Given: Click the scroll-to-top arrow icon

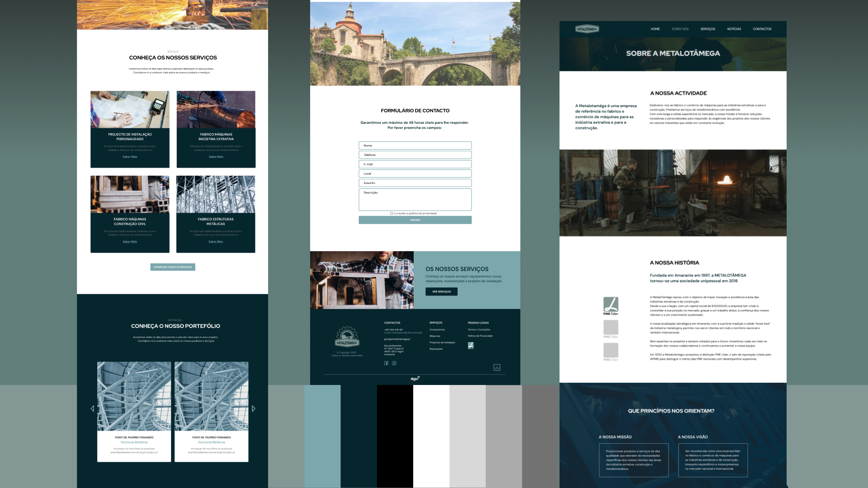Looking at the screenshot, I should (x=497, y=367).
